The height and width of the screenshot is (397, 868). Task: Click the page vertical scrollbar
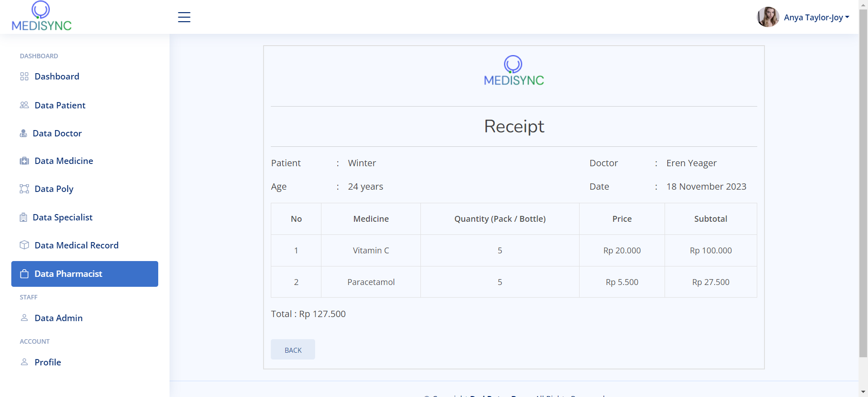tap(863, 181)
